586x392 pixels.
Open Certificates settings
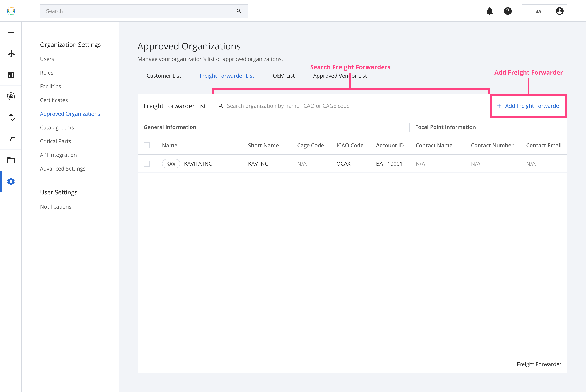click(54, 100)
